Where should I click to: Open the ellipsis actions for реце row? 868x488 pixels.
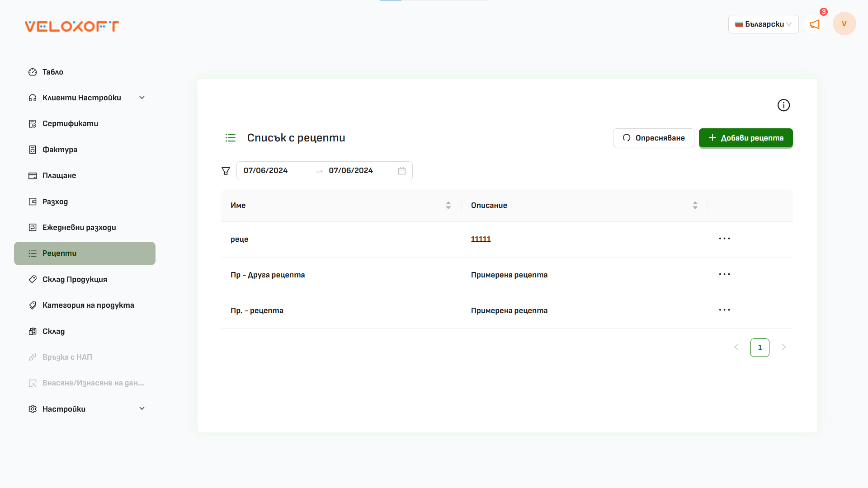(x=724, y=239)
